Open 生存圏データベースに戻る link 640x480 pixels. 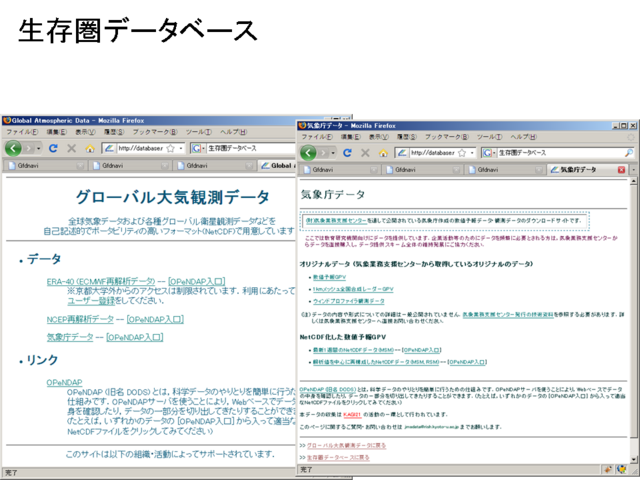pyautogui.click(x=338, y=458)
